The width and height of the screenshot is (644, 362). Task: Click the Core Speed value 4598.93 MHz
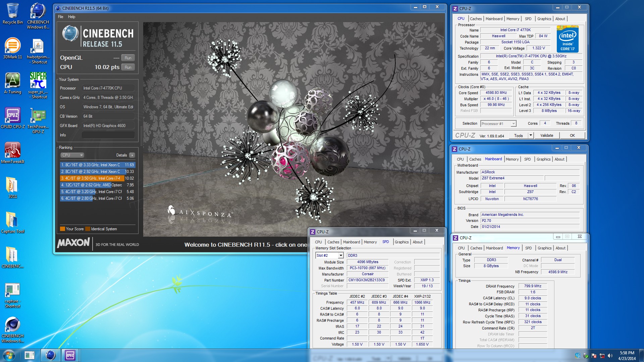[x=496, y=93]
